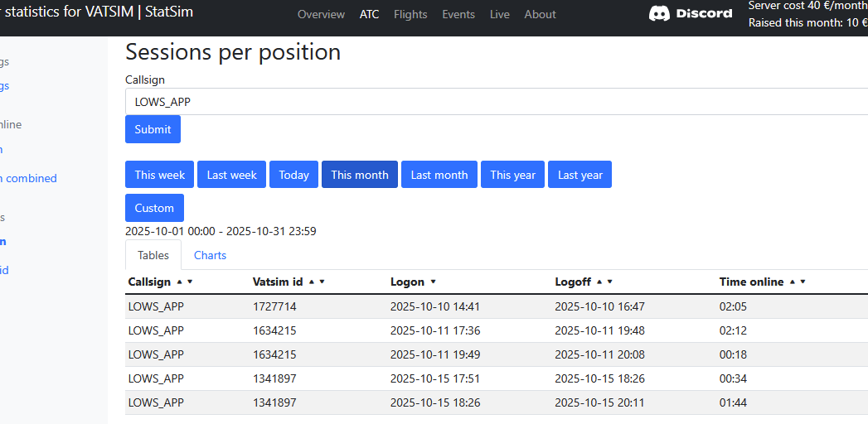
Task: Filter sessions by Last month
Action: [439, 175]
